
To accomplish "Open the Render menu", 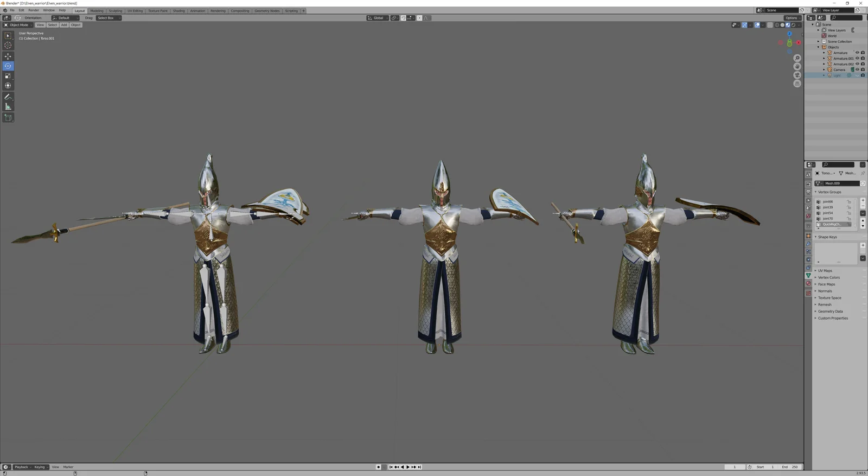I will [34, 10].
